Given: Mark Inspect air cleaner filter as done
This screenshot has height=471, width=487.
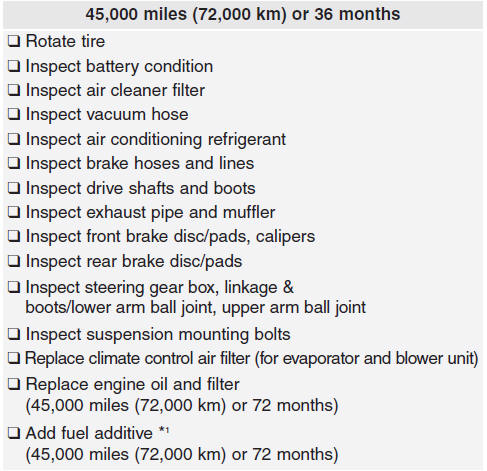Looking at the screenshot, I should [14, 91].
